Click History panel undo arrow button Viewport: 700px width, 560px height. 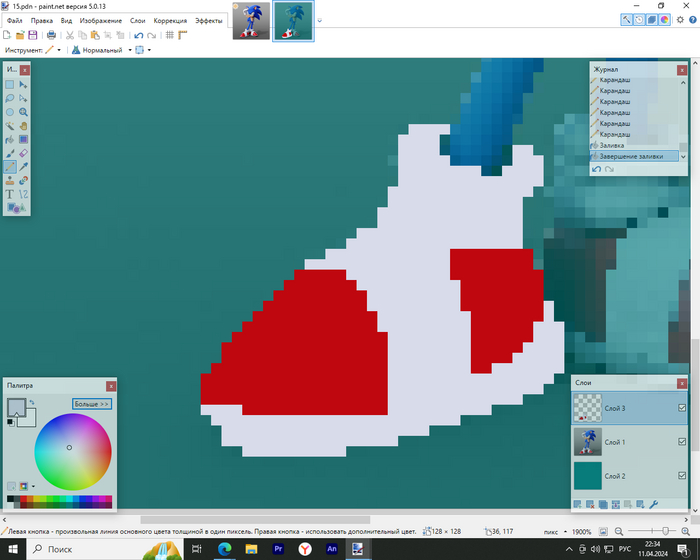(x=596, y=169)
